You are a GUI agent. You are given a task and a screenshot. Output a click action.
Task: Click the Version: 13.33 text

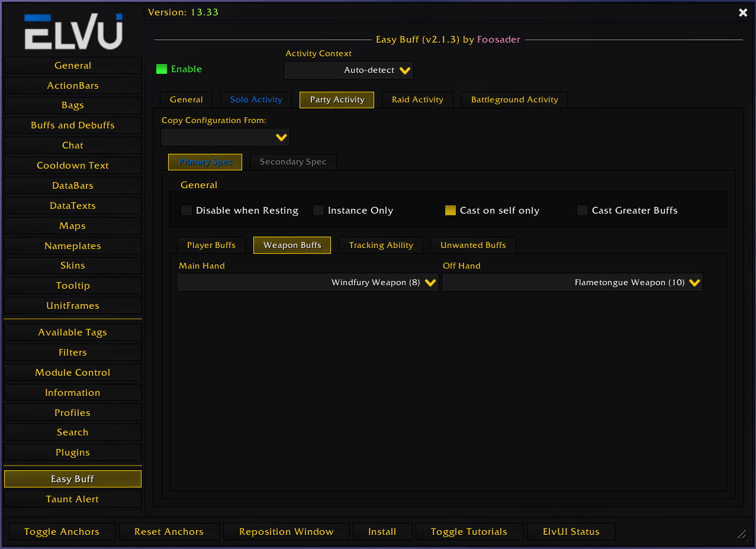pyautogui.click(x=183, y=12)
